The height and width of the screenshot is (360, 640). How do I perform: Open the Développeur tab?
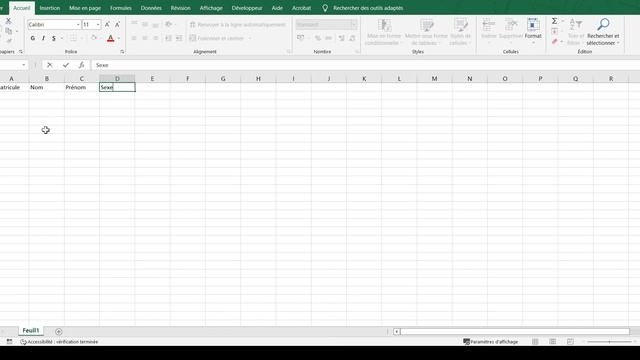click(x=247, y=8)
